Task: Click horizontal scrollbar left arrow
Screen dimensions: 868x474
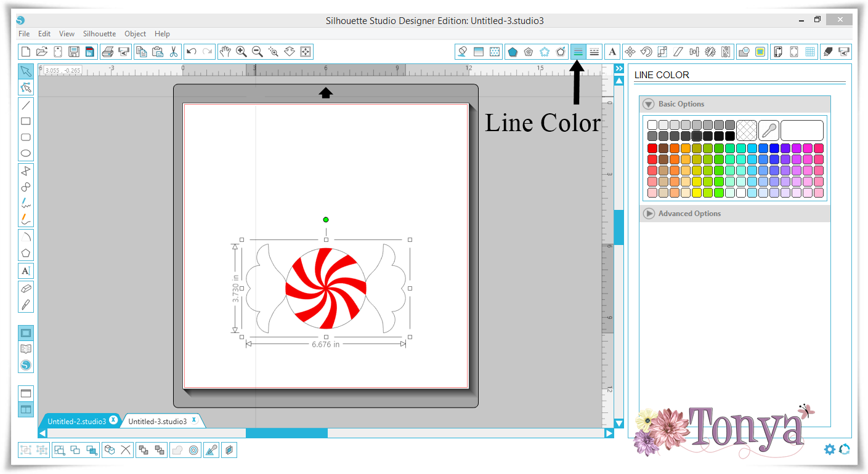Action: coord(43,433)
